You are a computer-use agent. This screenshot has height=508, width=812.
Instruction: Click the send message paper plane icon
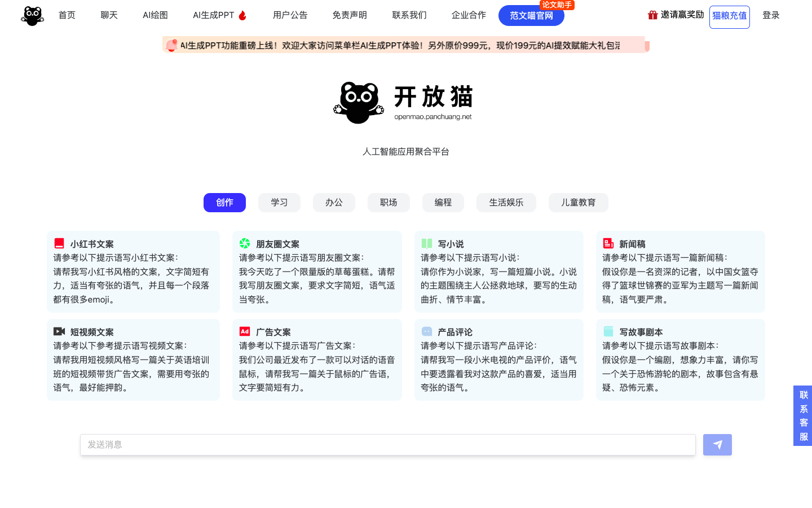point(717,445)
